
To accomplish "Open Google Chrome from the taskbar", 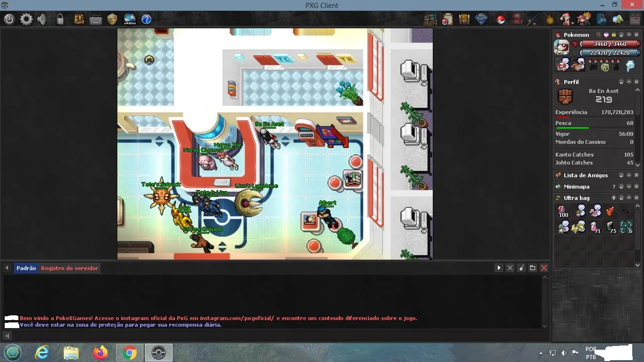I will (130, 353).
